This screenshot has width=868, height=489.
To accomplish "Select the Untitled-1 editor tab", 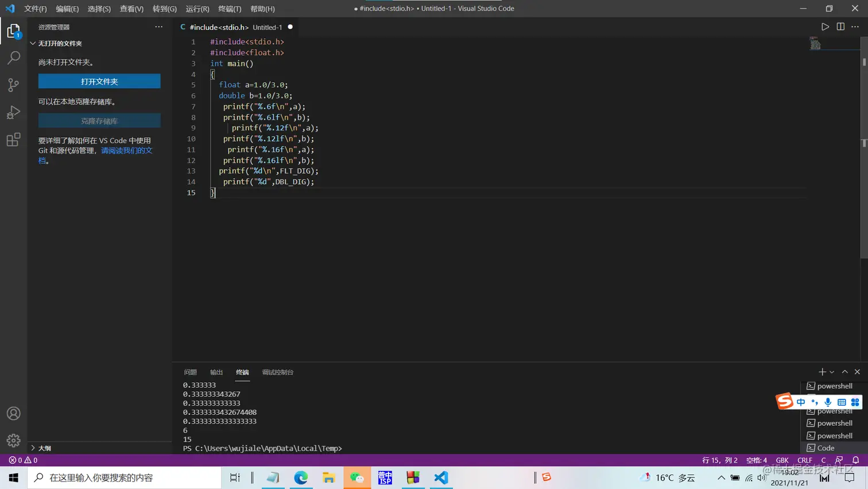I will click(235, 27).
